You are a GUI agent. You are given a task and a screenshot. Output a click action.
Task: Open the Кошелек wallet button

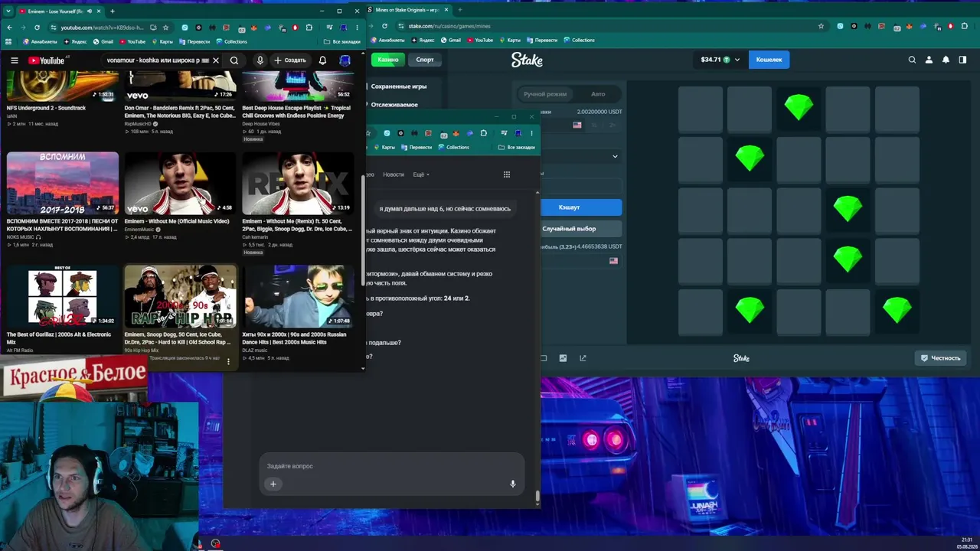click(769, 60)
